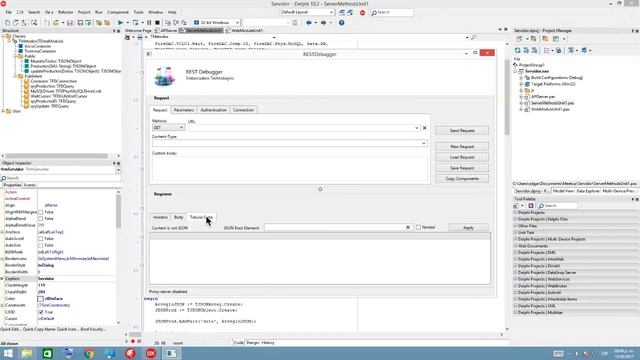Screen dimensions: 640x360
Task: Toggle the AlignWithMargins checkbox
Action: (40, 212)
